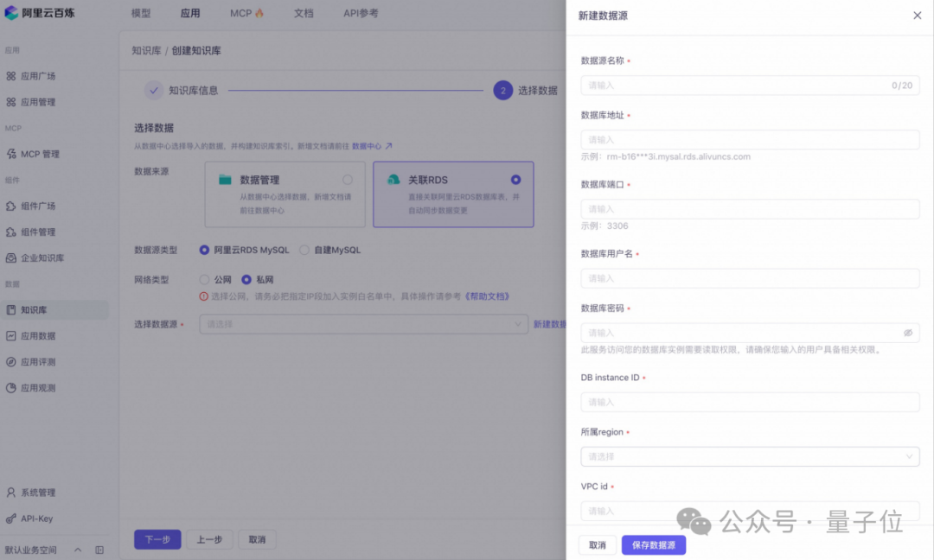Screen dimensions: 934x560
Task: Switch to the 应用 top tab
Action: pos(190,13)
